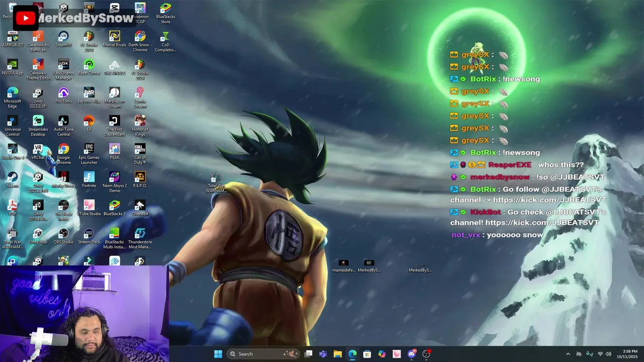Open the Fortnite shortcut
The height and width of the screenshot is (362, 644).
(x=89, y=180)
